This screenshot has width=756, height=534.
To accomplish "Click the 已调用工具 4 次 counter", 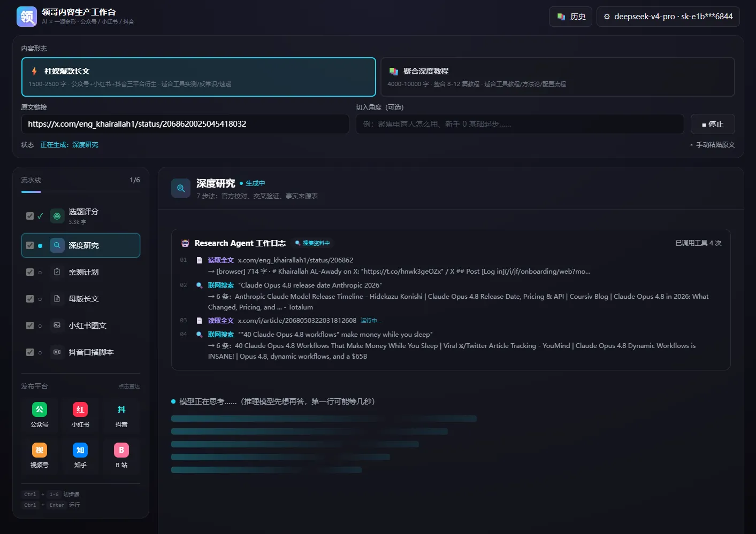I will (x=698, y=243).
